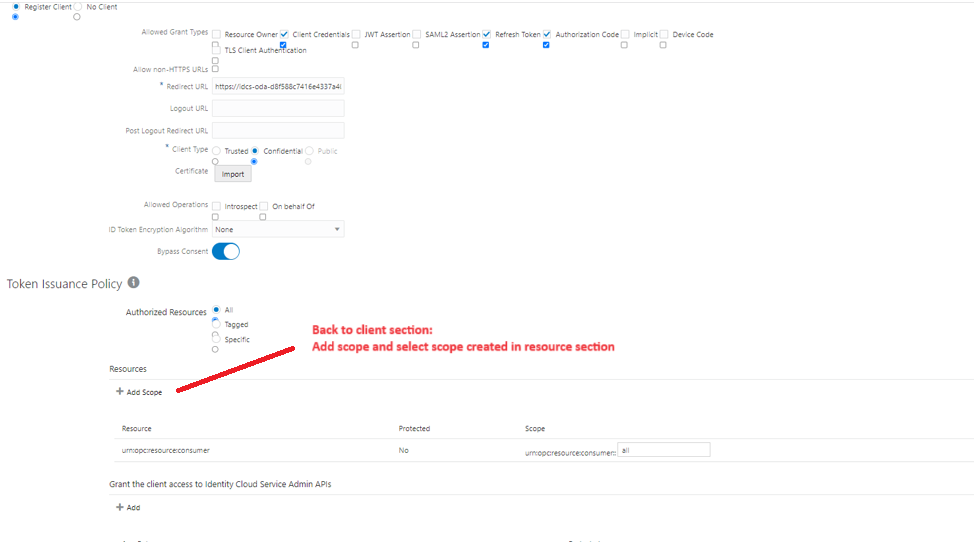Click the Add label under Admin APIs grant
The width and height of the screenshot is (974, 542).
coord(134,508)
